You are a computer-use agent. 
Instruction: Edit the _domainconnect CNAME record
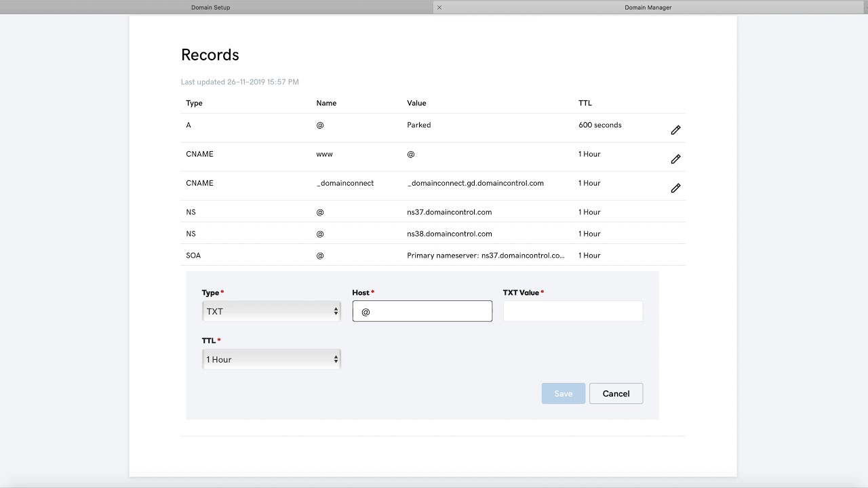pos(675,188)
